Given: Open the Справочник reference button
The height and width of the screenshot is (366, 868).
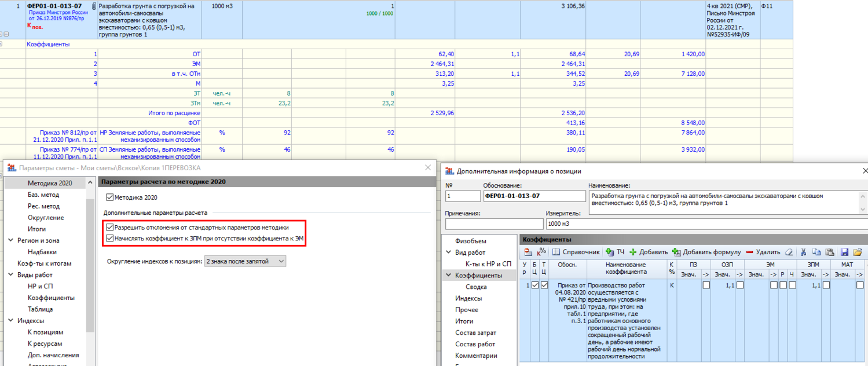Looking at the screenshot, I should pyautogui.click(x=576, y=252).
